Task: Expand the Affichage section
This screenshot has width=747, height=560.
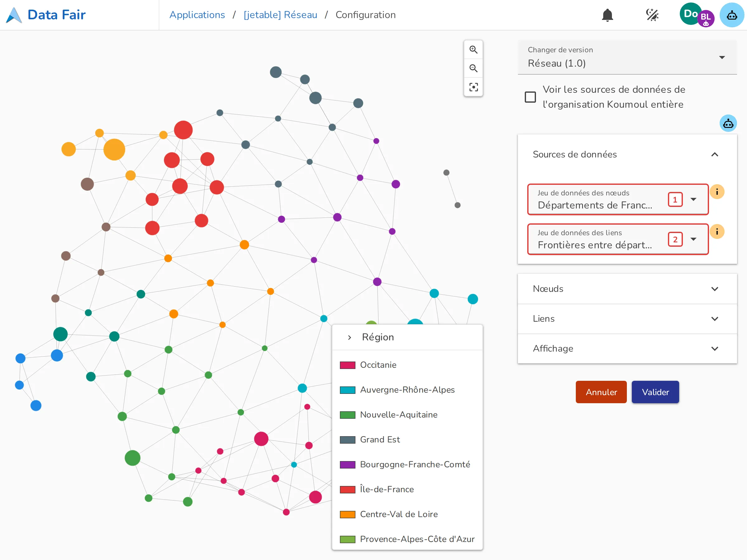Action: click(627, 348)
